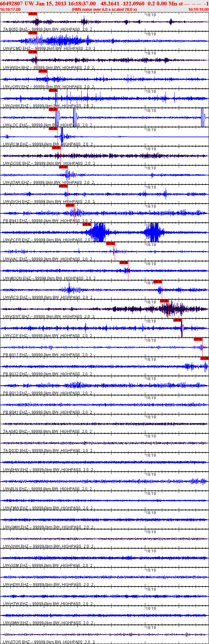This screenshot has width=209, height=644.
Task: Click the PB B941 EHZ channel label
Action: coord(15,412)
